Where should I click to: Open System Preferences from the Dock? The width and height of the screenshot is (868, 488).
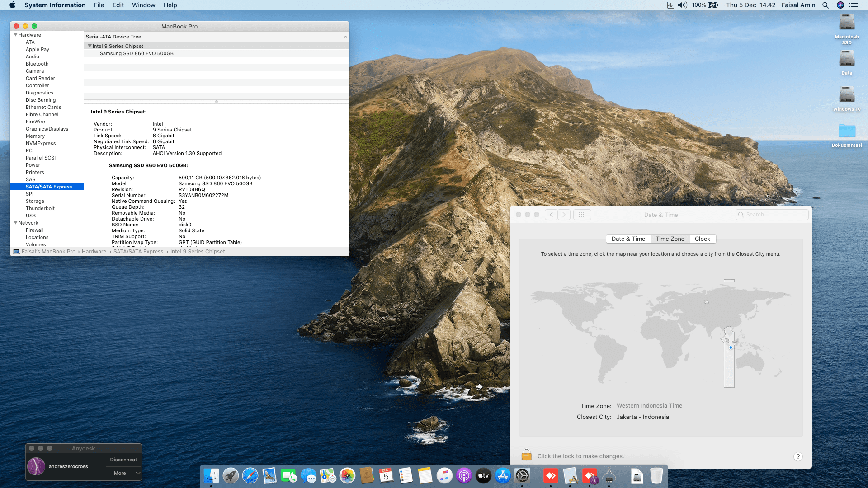tap(522, 475)
